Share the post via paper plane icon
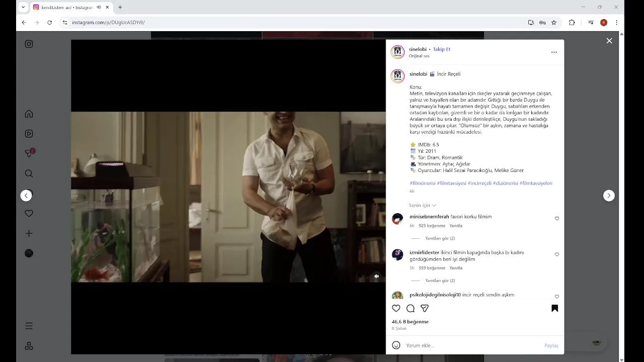Viewport: 644px width, 362px height. (425, 308)
